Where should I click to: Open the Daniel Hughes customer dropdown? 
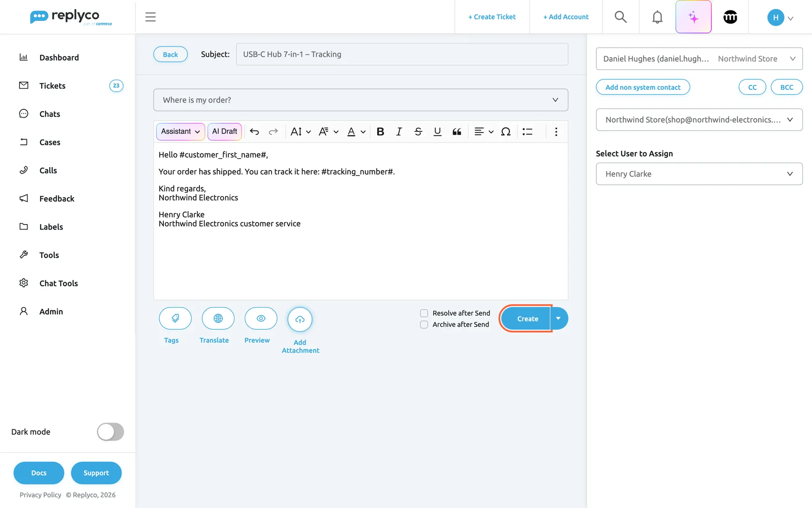pos(699,59)
